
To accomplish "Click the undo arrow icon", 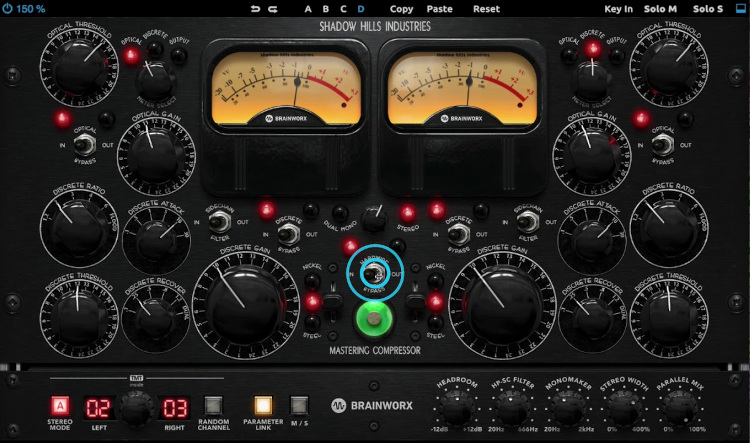I will pyautogui.click(x=255, y=9).
